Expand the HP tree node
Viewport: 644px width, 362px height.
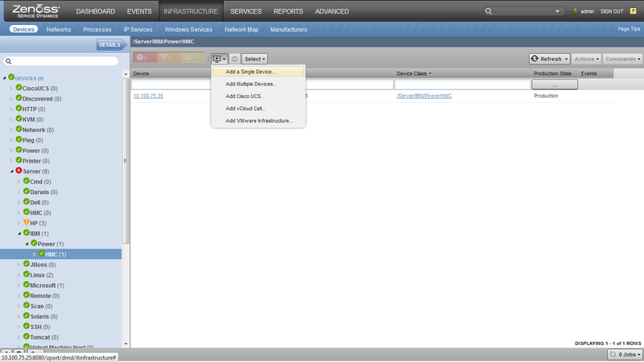tap(19, 224)
